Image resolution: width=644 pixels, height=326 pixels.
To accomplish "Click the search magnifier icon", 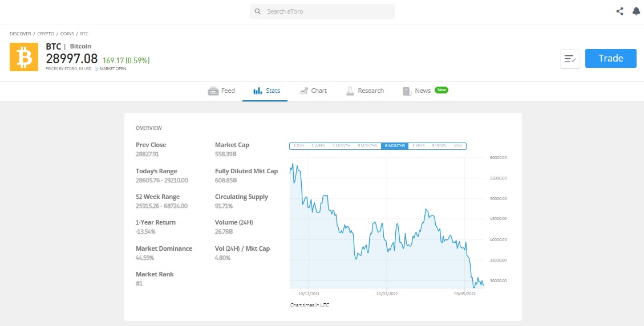I will point(258,11).
